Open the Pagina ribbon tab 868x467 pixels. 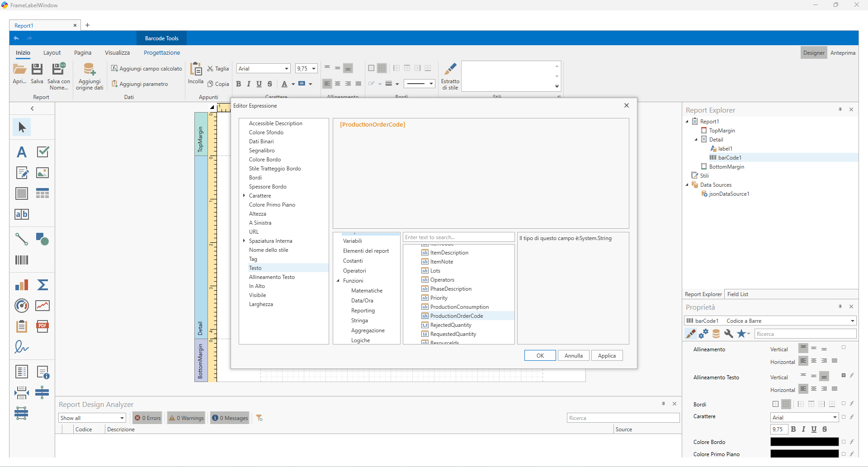tap(83, 53)
